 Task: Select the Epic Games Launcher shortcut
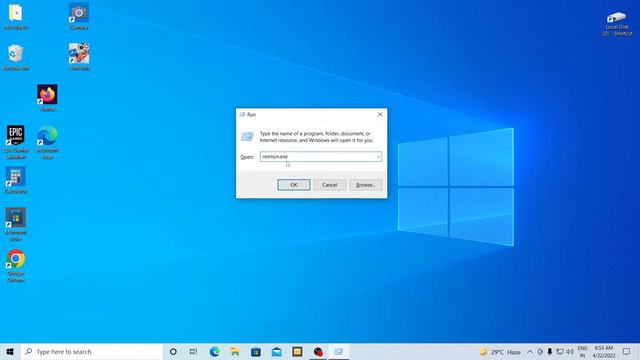coord(16,142)
